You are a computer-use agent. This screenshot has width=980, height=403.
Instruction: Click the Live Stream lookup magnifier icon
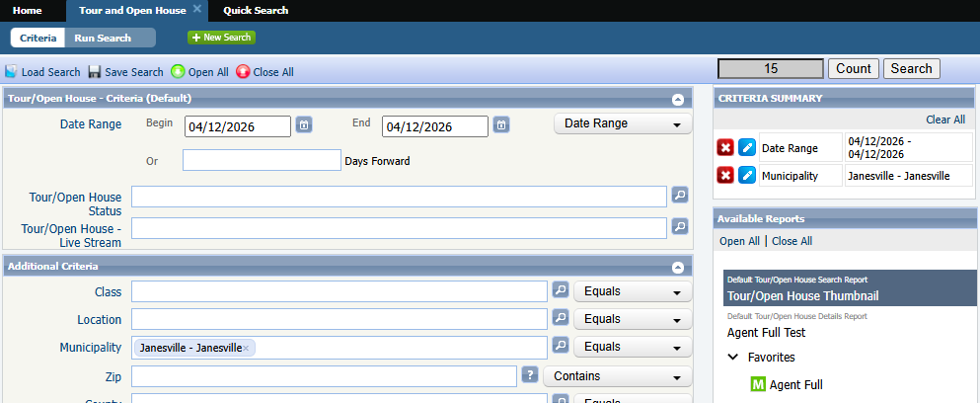pyautogui.click(x=679, y=226)
